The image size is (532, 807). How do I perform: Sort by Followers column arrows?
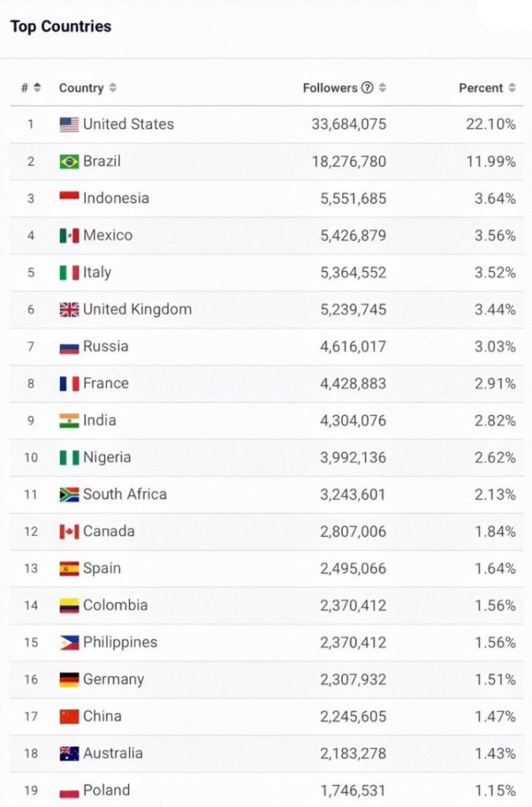pos(382,88)
